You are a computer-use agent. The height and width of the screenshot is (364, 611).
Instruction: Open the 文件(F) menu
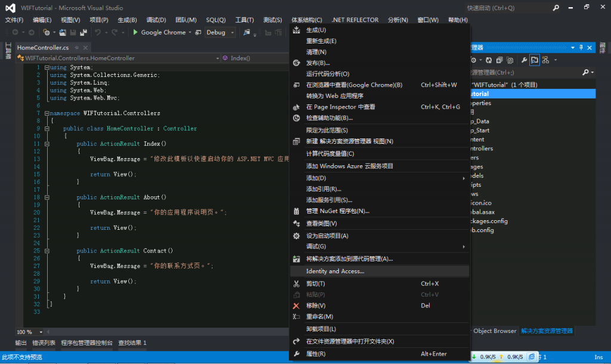[x=14, y=20]
